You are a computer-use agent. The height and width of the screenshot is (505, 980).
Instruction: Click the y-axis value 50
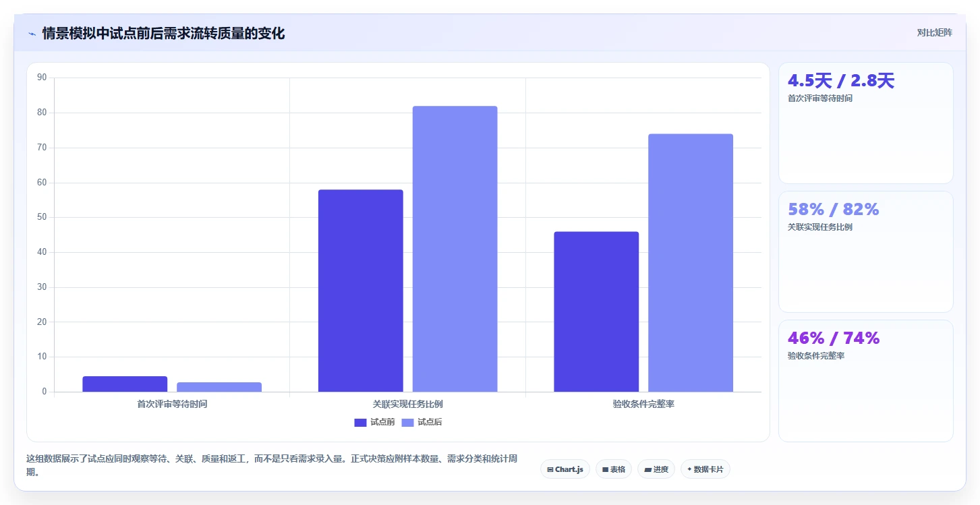coord(42,217)
